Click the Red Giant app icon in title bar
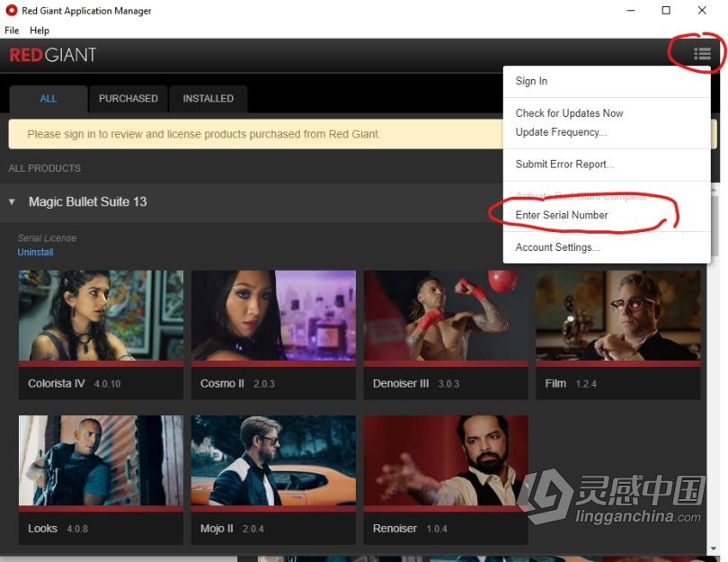 pyautogui.click(x=11, y=10)
